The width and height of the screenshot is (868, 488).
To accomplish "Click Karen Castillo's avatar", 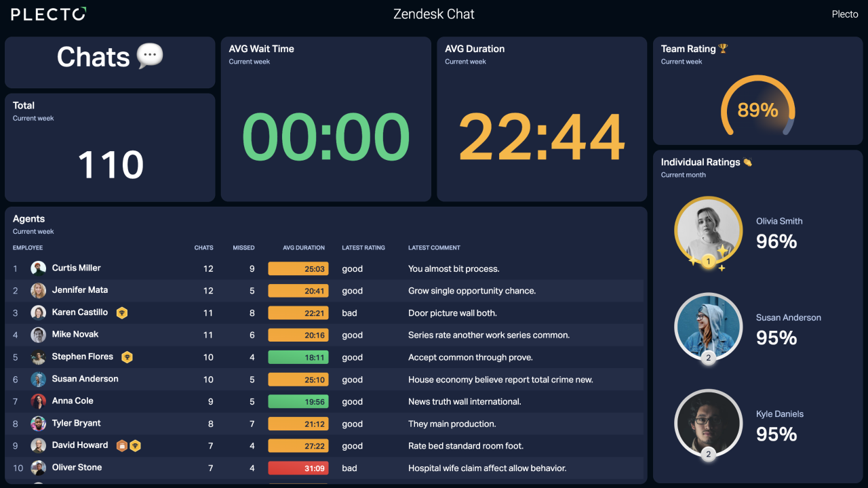I will pyautogui.click(x=39, y=312).
